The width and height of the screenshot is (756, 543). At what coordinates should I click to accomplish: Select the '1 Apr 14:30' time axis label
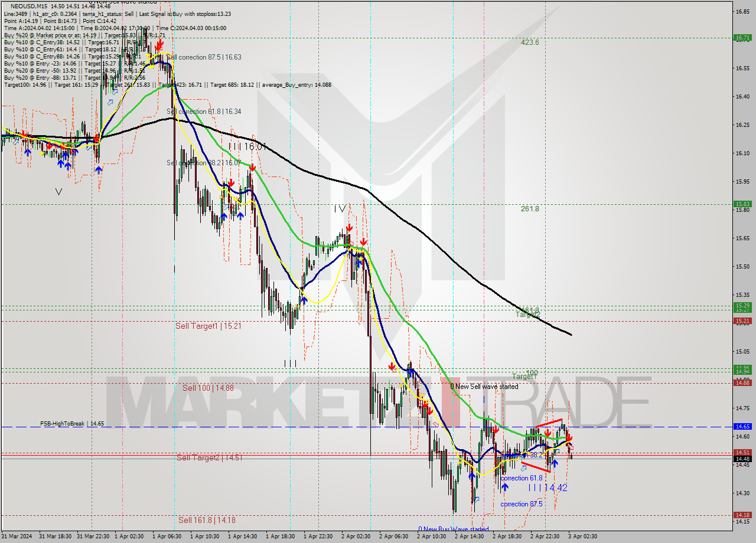(x=243, y=537)
